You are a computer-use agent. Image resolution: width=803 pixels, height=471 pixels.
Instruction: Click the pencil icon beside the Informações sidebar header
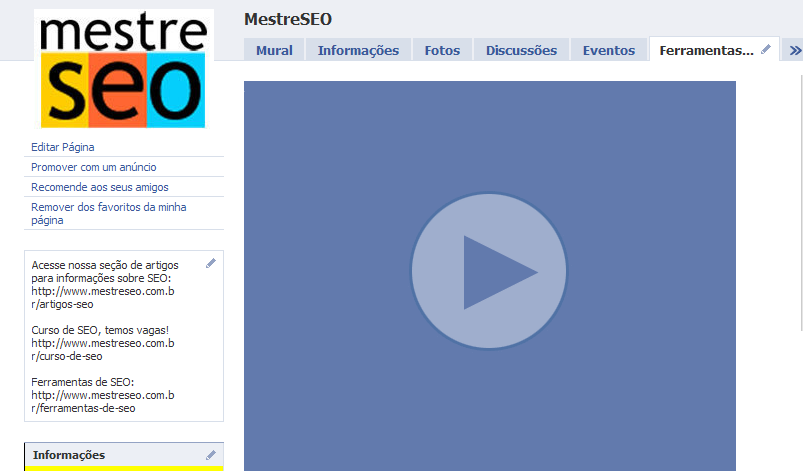(x=211, y=455)
